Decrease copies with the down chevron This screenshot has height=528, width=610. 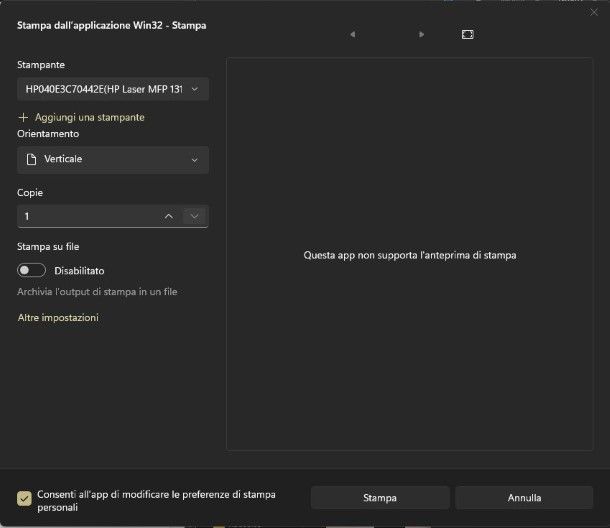point(195,216)
